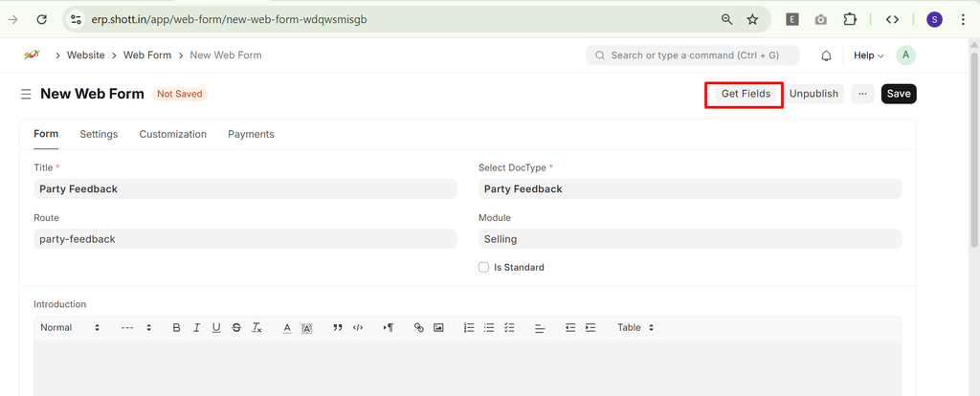Switch to the Settings tab
The height and width of the screenshot is (396, 980).
99,134
